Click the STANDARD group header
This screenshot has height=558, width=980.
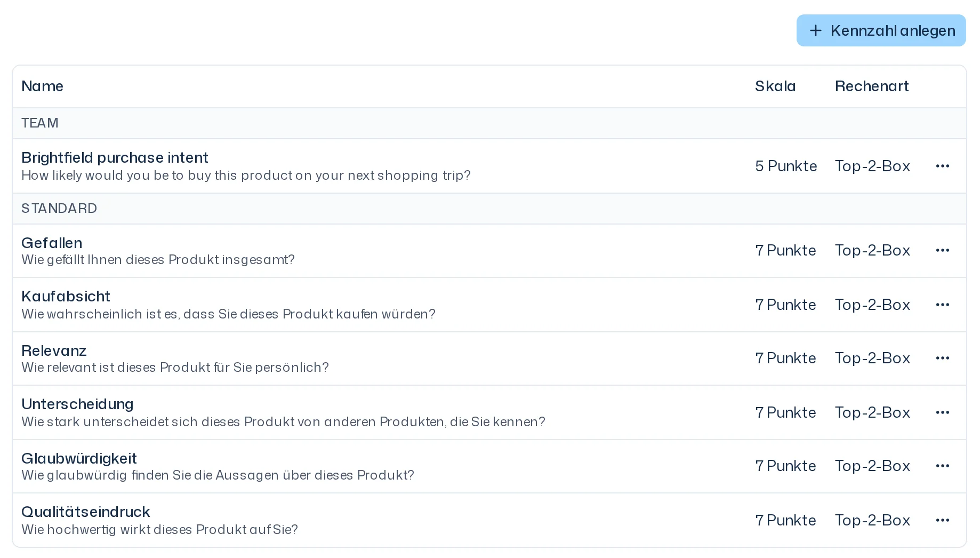coord(489,209)
